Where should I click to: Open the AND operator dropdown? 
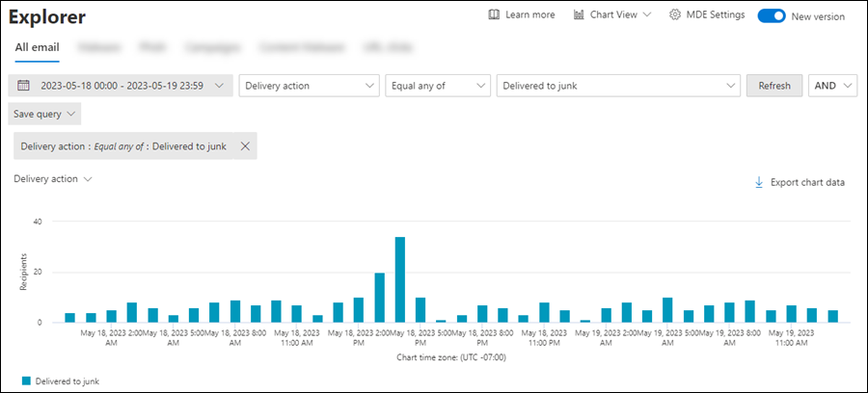click(832, 86)
